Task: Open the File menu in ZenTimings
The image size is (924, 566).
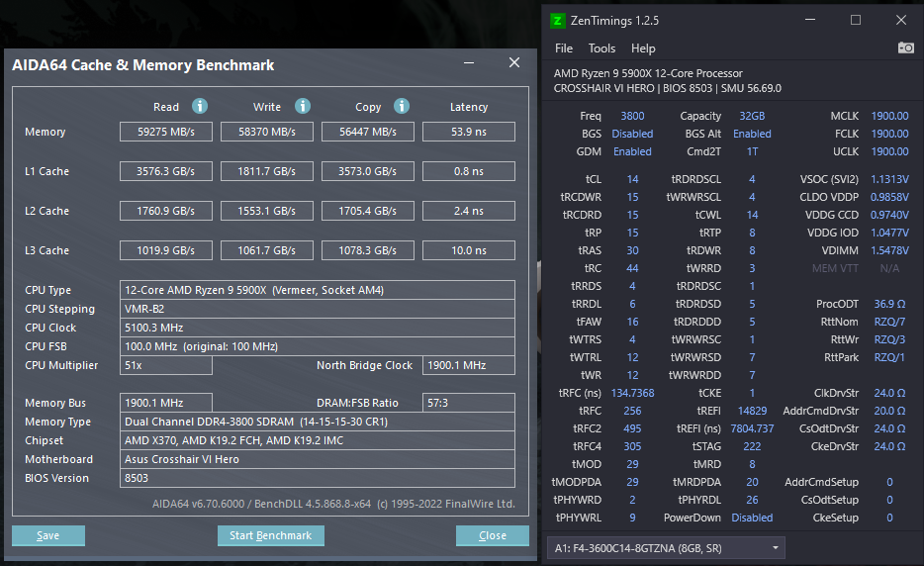Action: point(563,48)
